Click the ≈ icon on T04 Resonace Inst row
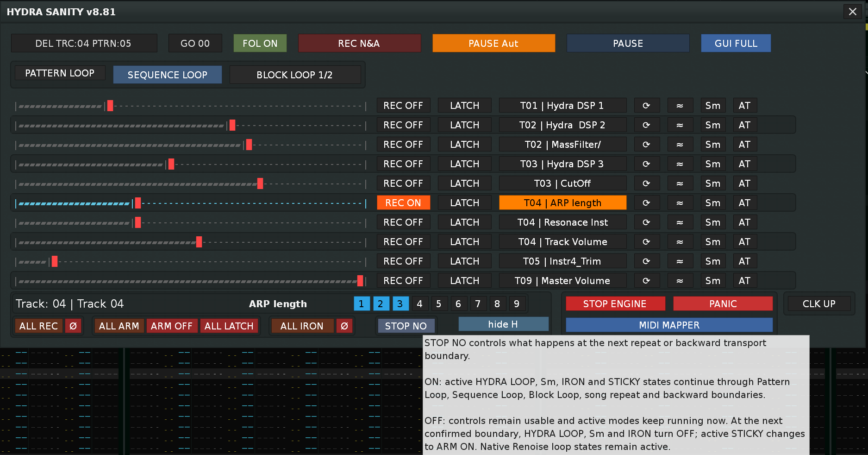 click(680, 222)
